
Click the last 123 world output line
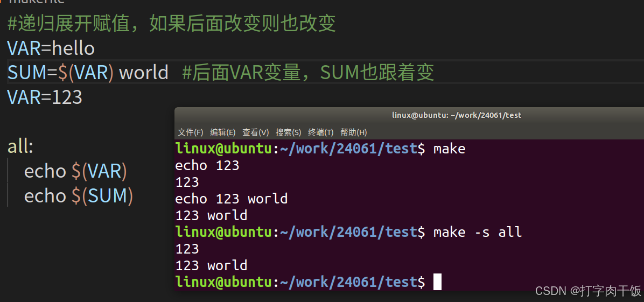point(211,265)
